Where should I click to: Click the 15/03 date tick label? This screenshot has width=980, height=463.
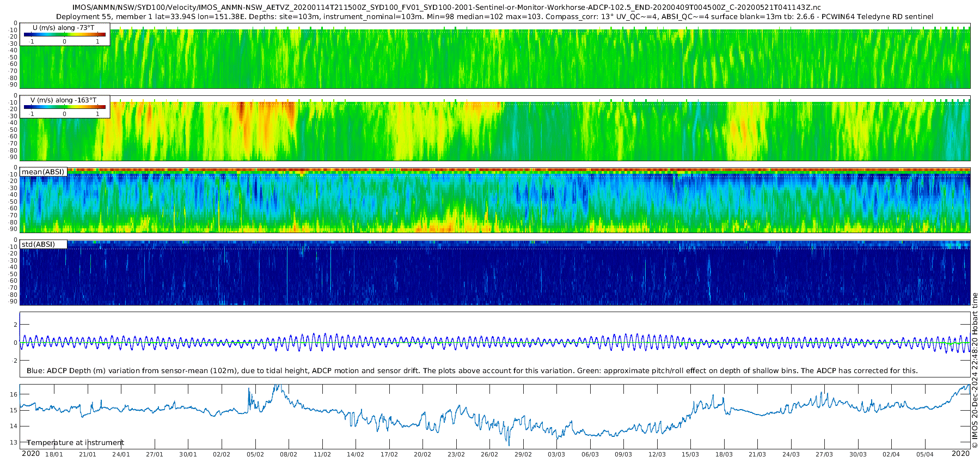click(690, 454)
